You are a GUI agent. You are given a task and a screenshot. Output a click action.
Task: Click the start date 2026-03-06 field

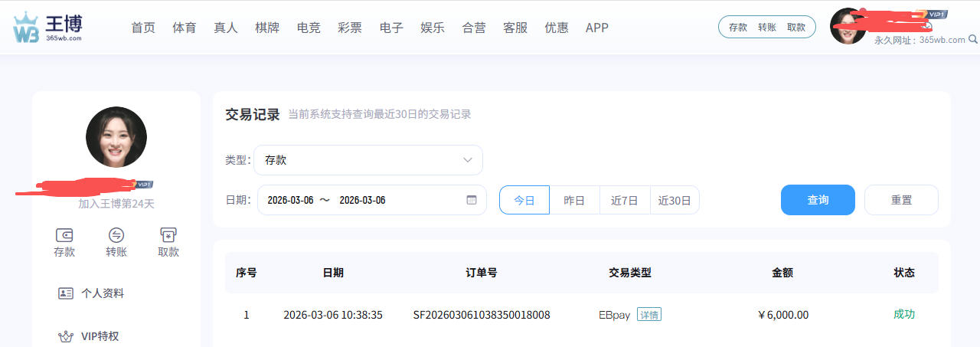[291, 200]
